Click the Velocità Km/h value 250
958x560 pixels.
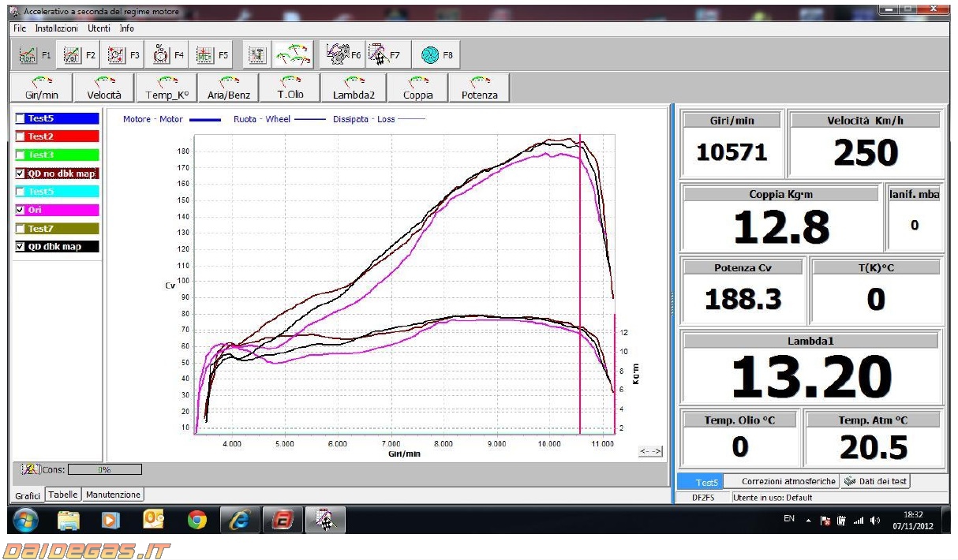pyautogui.click(x=866, y=153)
